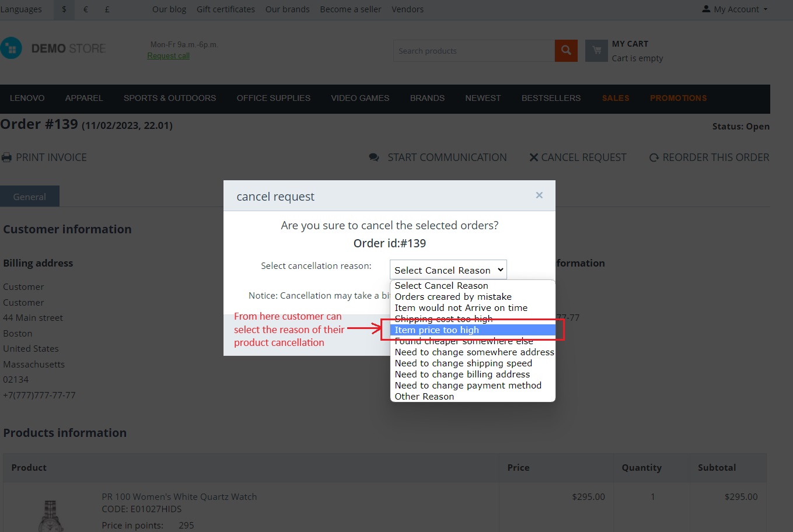
Task: Click Cancel Request button
Action: [578, 157]
